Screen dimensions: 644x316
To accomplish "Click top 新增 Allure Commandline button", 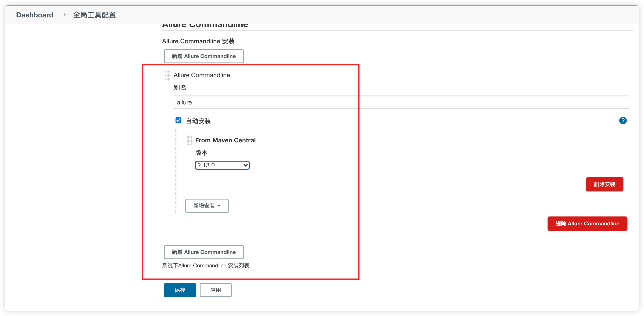I will coord(203,56).
